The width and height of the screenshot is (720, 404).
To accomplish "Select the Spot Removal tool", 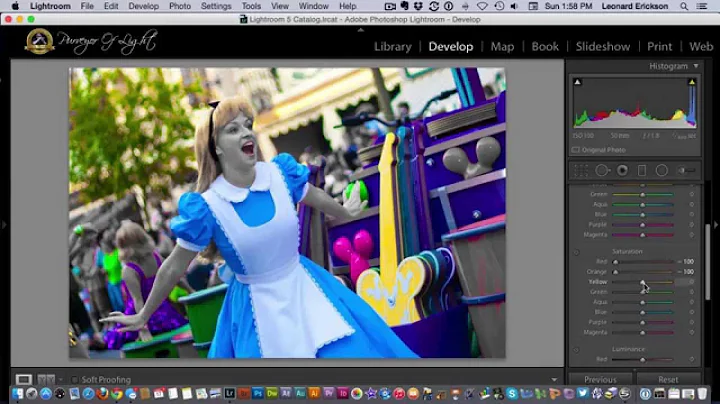I will click(x=602, y=170).
